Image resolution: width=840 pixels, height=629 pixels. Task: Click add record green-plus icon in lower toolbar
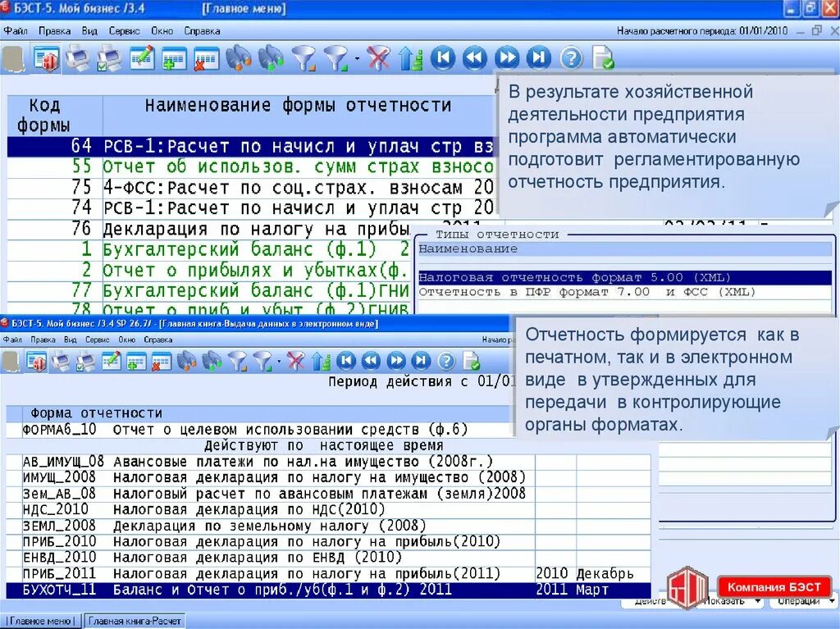[x=136, y=362]
